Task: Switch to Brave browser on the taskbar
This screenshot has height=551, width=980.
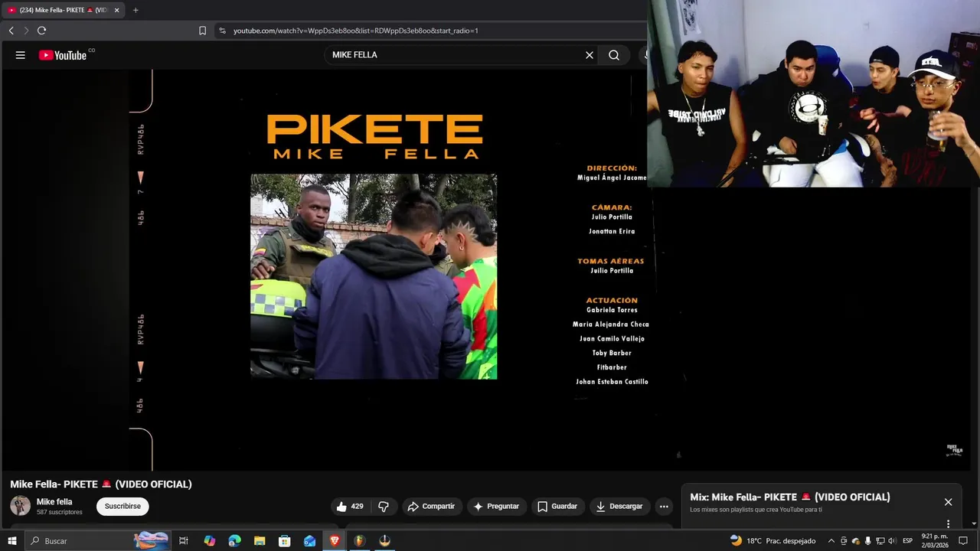Action: (335, 541)
